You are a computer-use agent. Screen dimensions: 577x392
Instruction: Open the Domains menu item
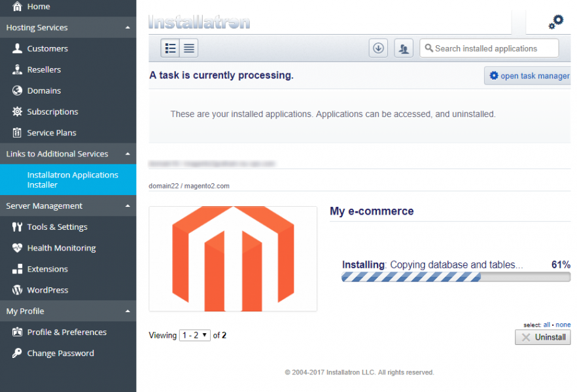coord(68,90)
